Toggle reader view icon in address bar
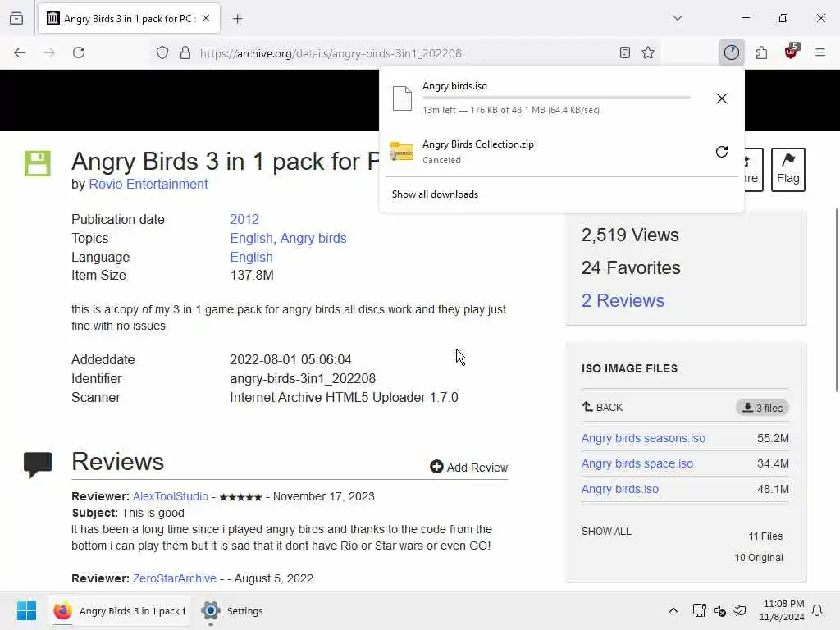This screenshot has width=840, height=630. point(624,52)
